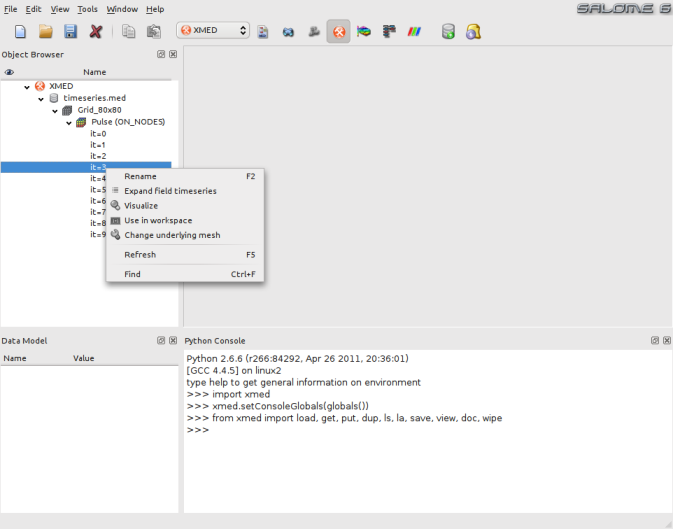Click the 'import xmed' console line
The image size is (673, 529).
pyautogui.click(x=228, y=394)
